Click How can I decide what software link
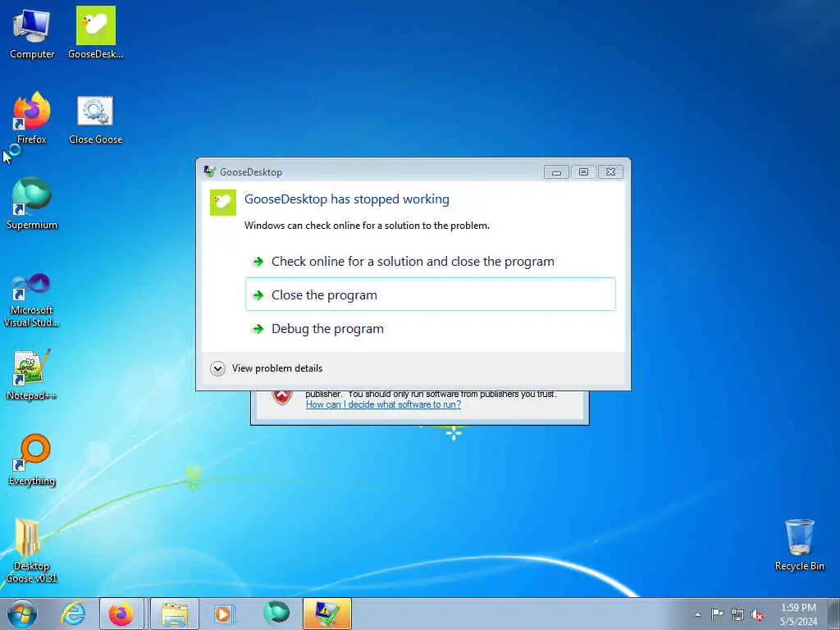This screenshot has width=840, height=630. [x=383, y=404]
